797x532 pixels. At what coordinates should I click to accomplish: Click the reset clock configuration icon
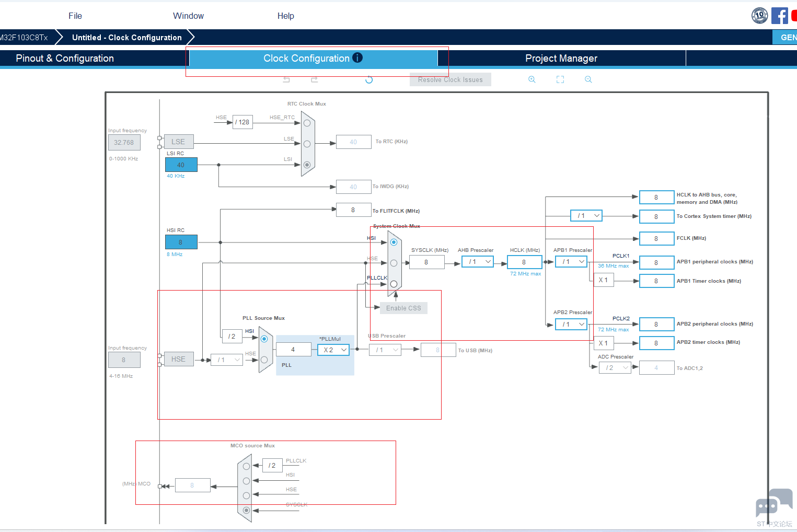click(369, 79)
